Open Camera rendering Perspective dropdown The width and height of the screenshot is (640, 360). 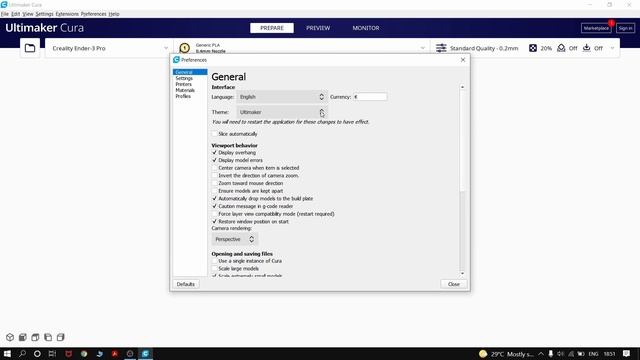tap(235, 239)
